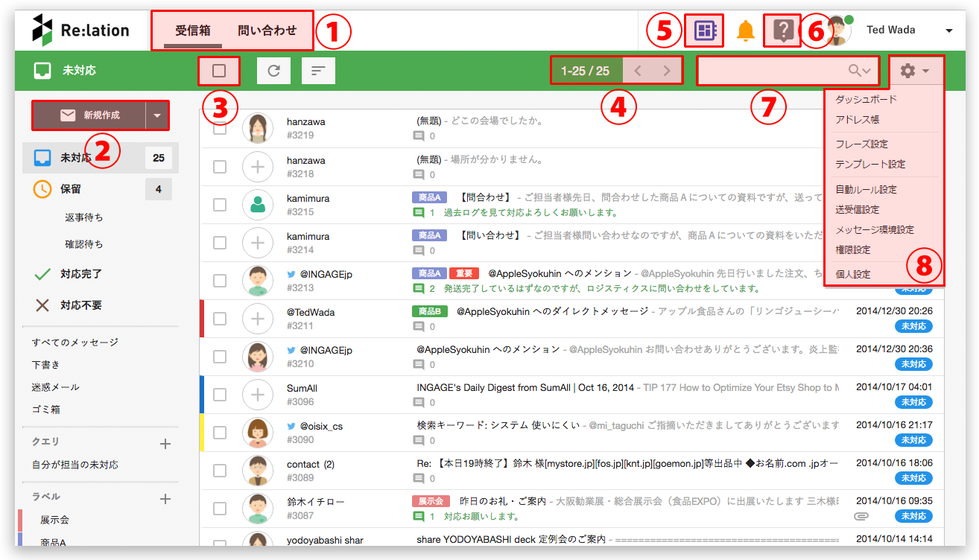Click the 未対応 inbox icon in green bar

(42, 71)
